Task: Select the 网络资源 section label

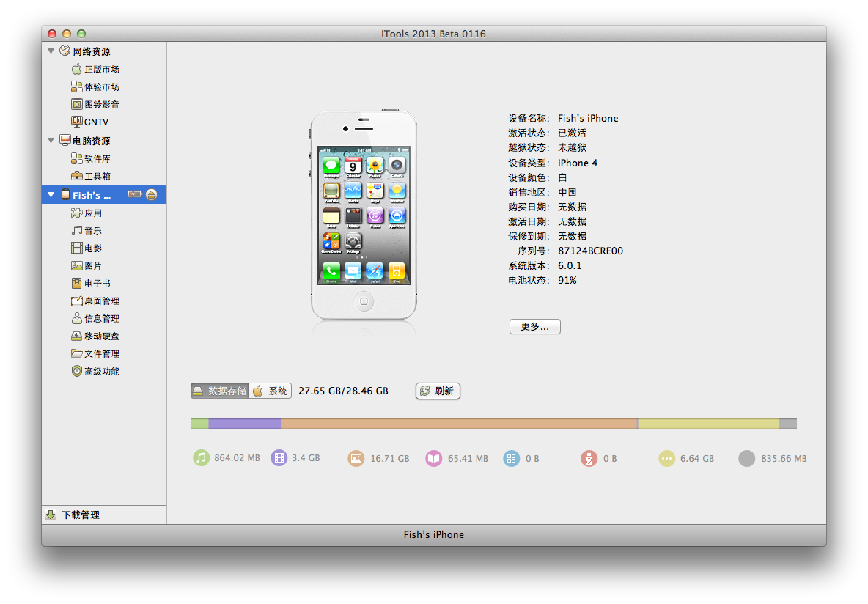Action: coord(92,51)
